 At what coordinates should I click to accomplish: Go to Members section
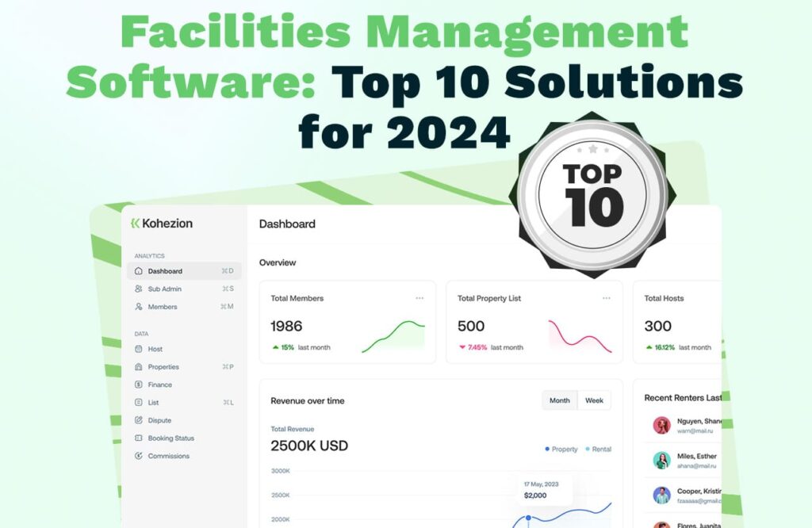(184, 307)
